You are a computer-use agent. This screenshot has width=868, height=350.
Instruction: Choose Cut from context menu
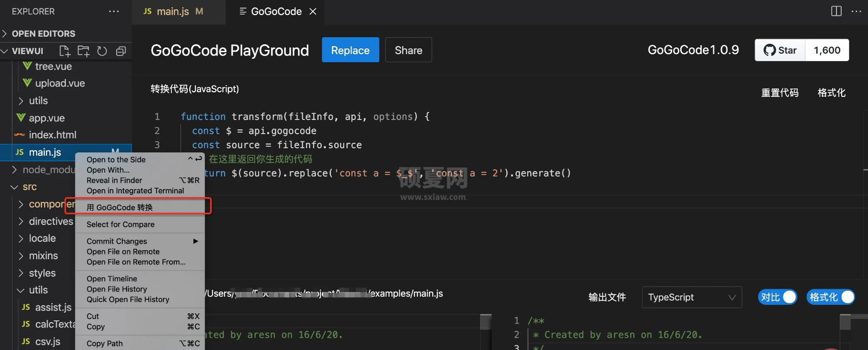pyautogui.click(x=140, y=317)
